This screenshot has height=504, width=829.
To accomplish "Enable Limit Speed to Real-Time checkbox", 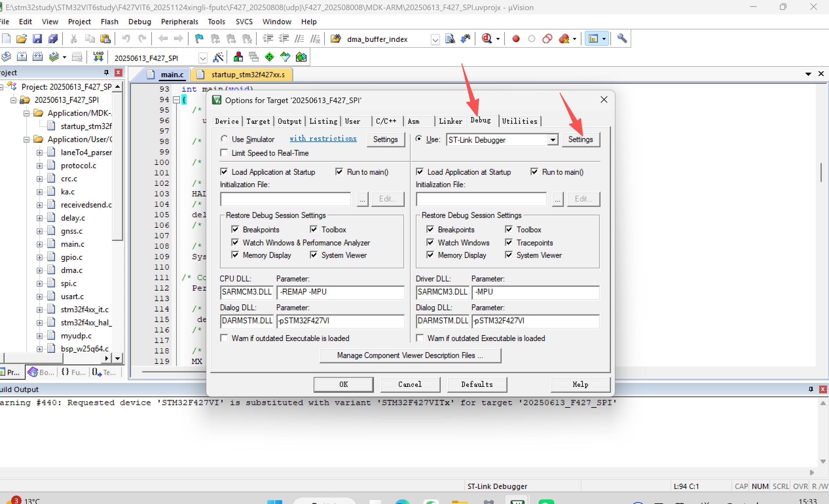I will coord(224,153).
